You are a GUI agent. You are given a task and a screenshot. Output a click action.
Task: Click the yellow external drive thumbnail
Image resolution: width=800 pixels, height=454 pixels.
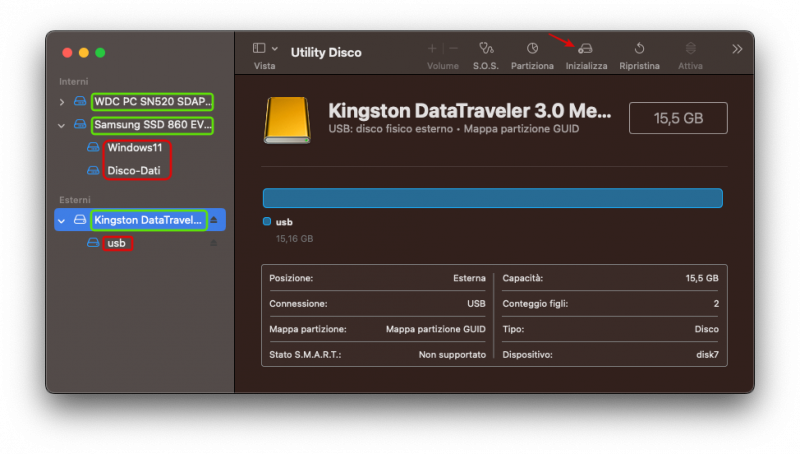point(287,119)
